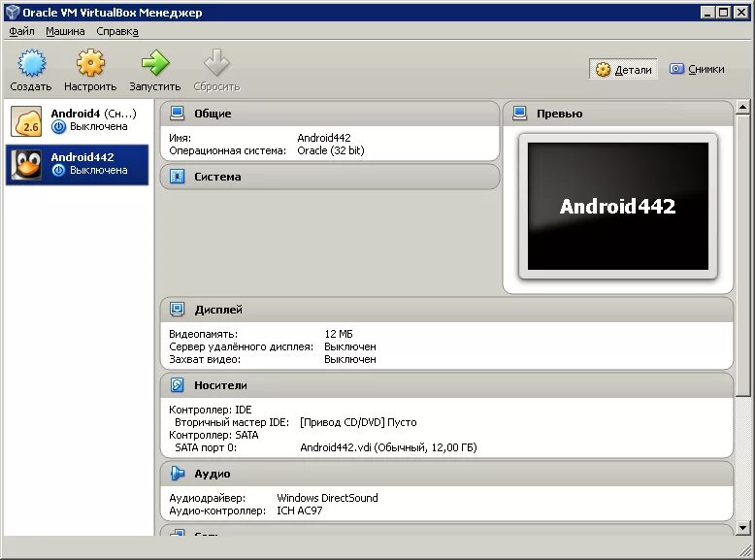The image size is (755, 560).
Task: Open the Справка menu
Action: tap(117, 31)
